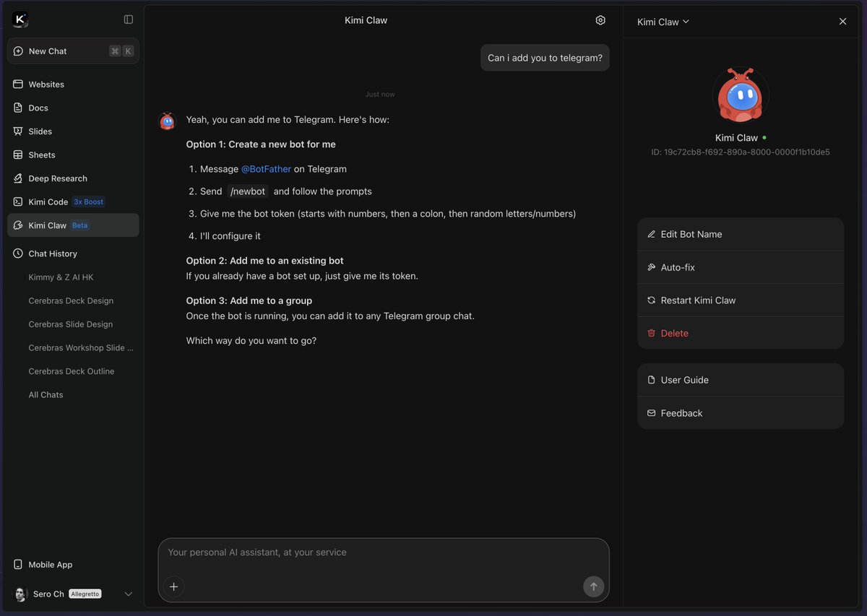Click the Slides presentation icon
This screenshot has width=867, height=616.
coord(18,131)
